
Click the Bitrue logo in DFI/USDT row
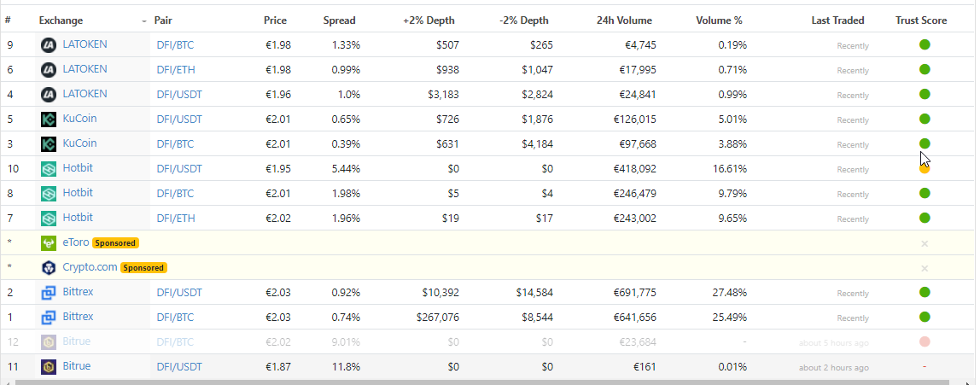pyautogui.click(x=49, y=367)
